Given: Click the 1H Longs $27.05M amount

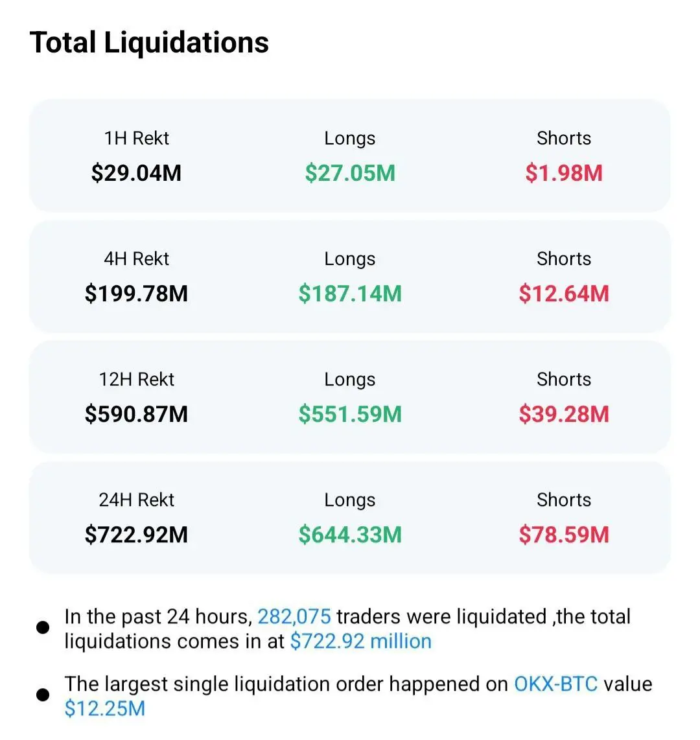Looking at the screenshot, I should coord(350,173).
